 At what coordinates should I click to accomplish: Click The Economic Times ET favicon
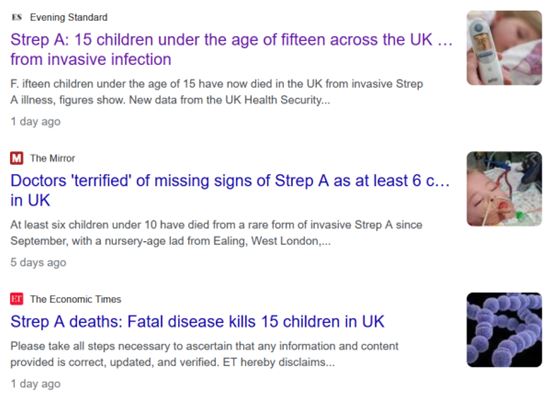click(x=17, y=299)
